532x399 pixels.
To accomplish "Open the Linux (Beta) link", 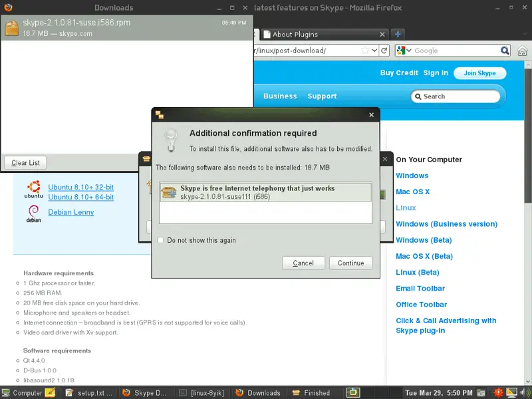I will pyautogui.click(x=418, y=273).
